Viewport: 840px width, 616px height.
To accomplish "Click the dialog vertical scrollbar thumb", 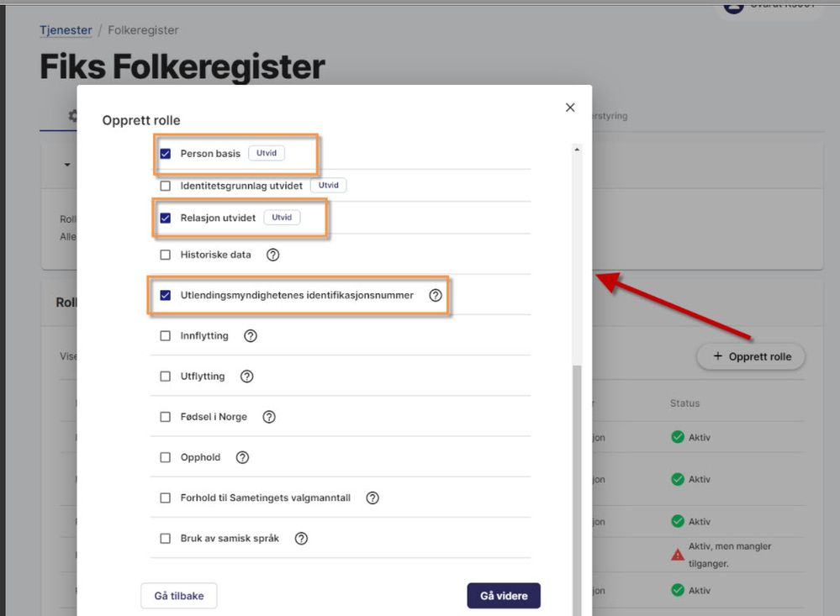I will click(577, 490).
